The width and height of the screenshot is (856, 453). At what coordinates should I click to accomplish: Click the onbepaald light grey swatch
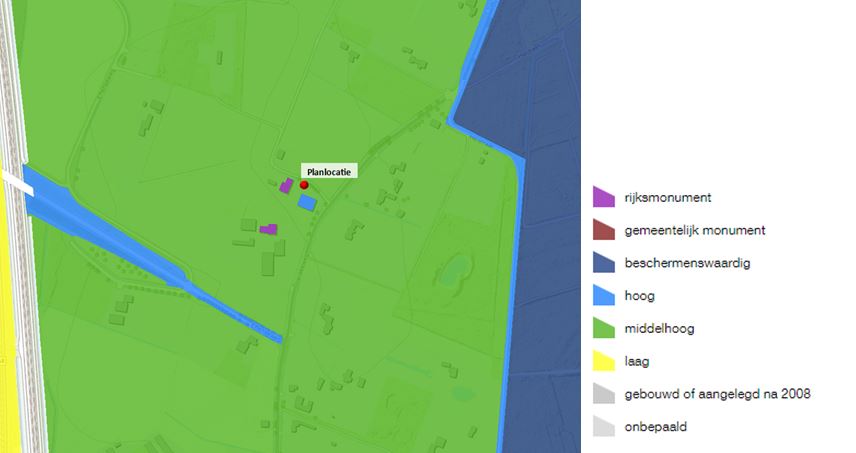(x=604, y=426)
